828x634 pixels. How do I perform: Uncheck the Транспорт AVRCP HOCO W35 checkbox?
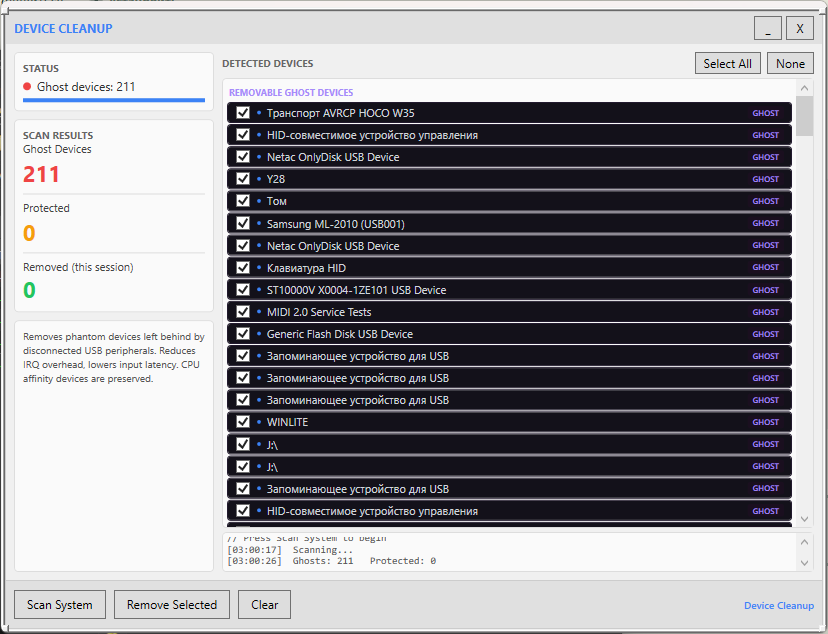pos(243,113)
